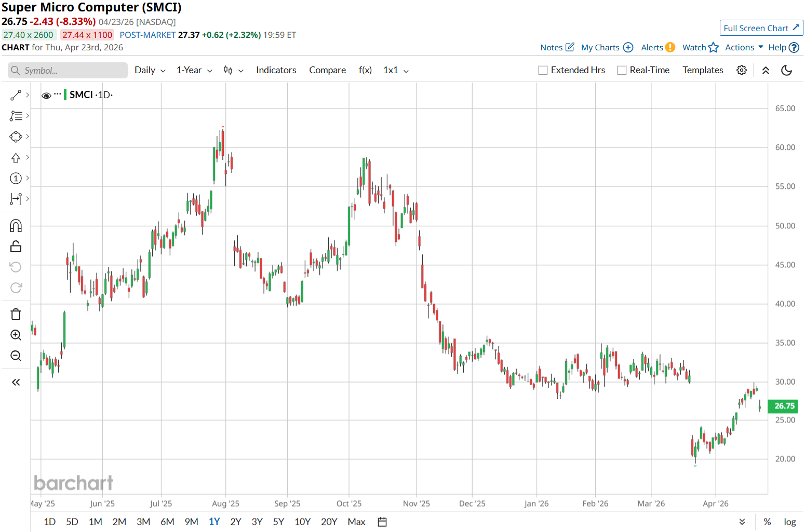The height and width of the screenshot is (532, 805).
Task: Open the Actions dropdown menu
Action: point(744,48)
